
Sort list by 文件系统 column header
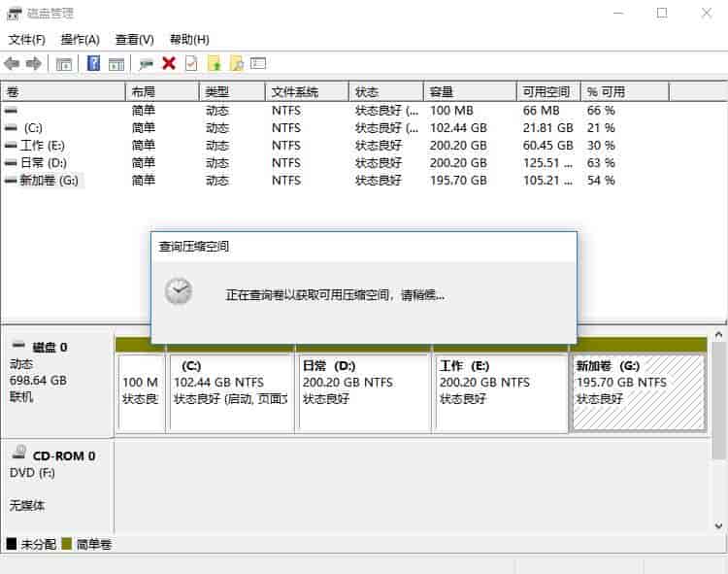306,91
